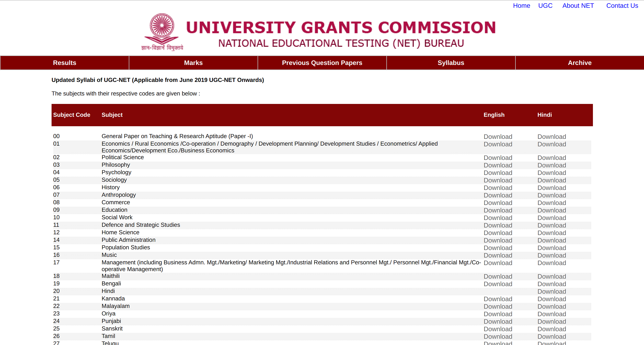Download Hindi syllabus for Home Science
The width and height of the screenshot is (644, 345).
[x=552, y=233]
